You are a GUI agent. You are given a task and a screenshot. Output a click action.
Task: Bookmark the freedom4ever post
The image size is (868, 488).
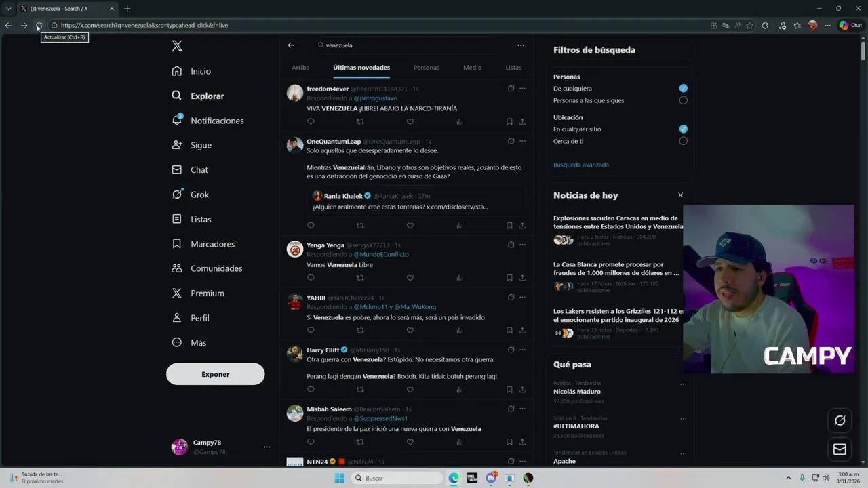point(509,122)
